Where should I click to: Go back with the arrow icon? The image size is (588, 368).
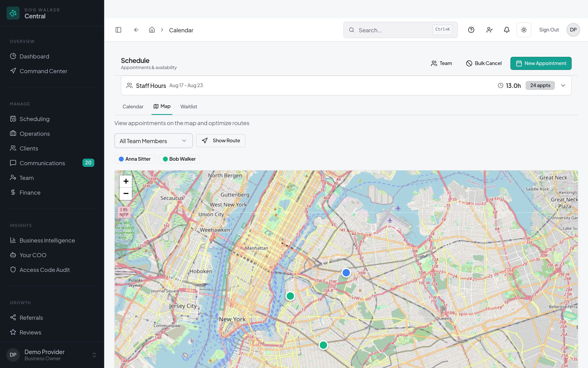[136, 30]
